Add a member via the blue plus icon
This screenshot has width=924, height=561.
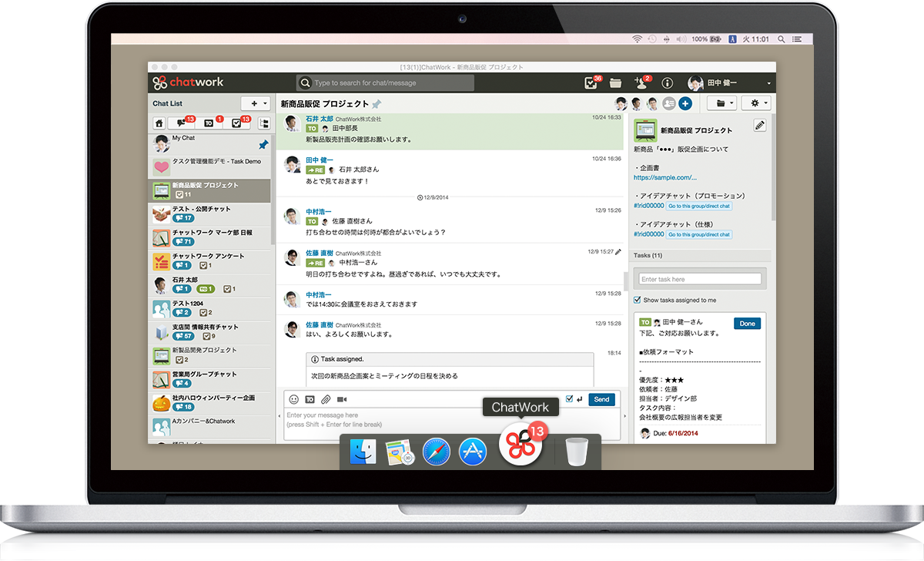point(685,102)
